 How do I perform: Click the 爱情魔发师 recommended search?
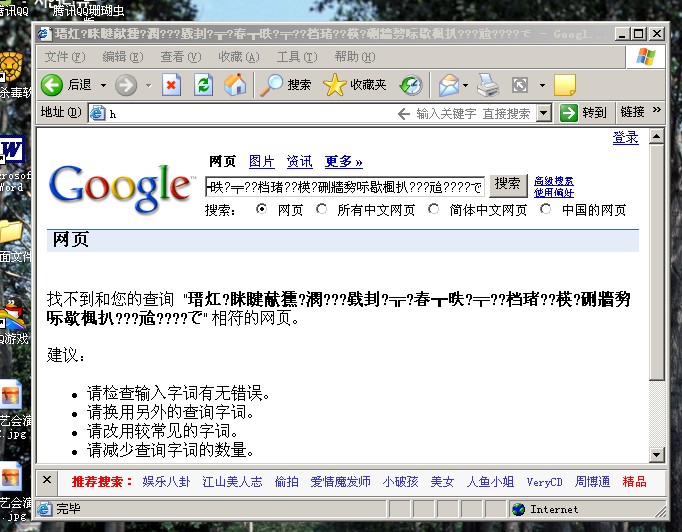[341, 482]
